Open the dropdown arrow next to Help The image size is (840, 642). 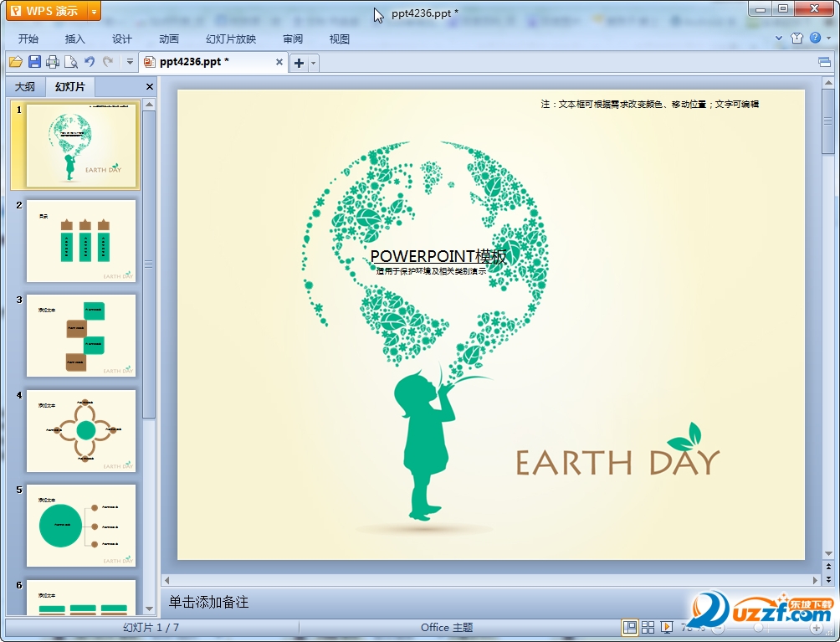coord(829,38)
